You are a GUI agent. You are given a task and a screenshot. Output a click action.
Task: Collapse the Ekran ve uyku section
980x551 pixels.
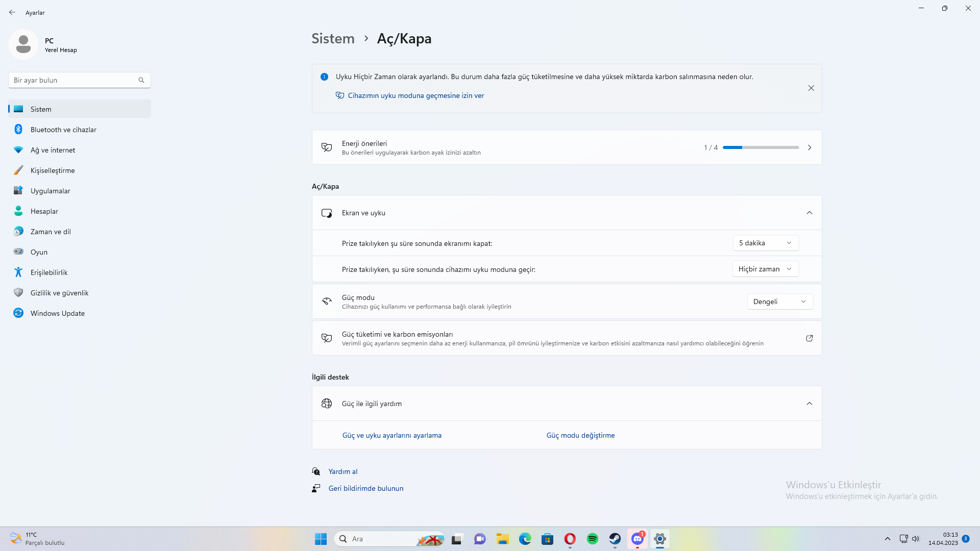[809, 213]
